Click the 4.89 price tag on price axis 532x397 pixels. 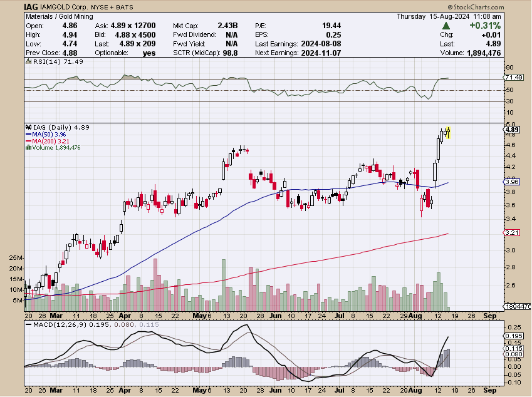click(512, 130)
